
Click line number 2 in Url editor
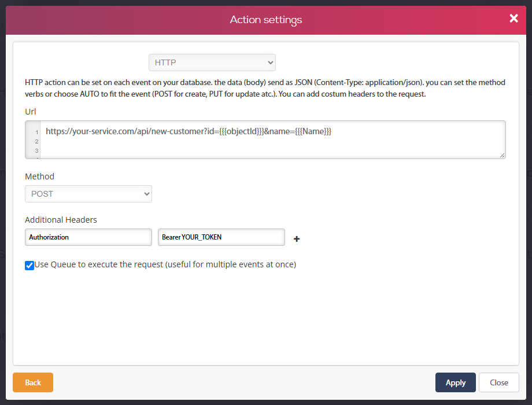coord(36,142)
